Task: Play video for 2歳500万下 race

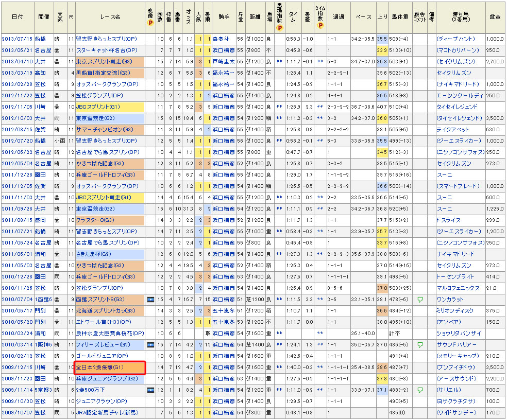Action: [x=150, y=390]
